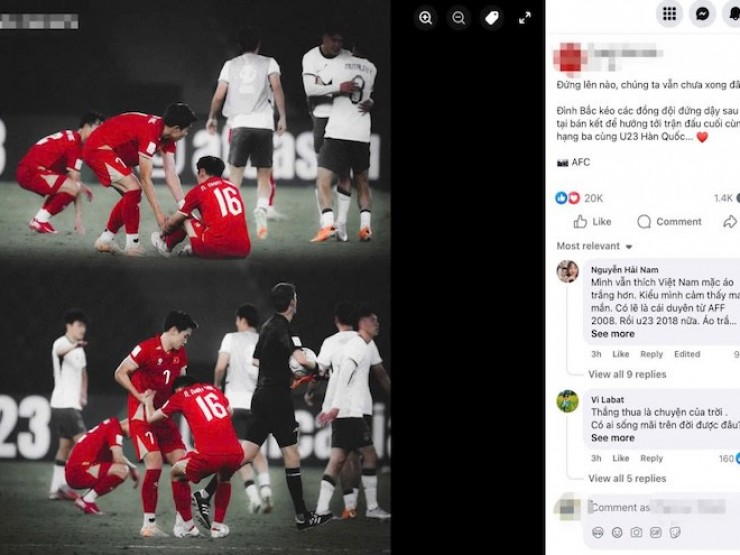Expand the Most relevant comment filter
Image resolution: width=740 pixels, height=555 pixels.
[594, 246]
